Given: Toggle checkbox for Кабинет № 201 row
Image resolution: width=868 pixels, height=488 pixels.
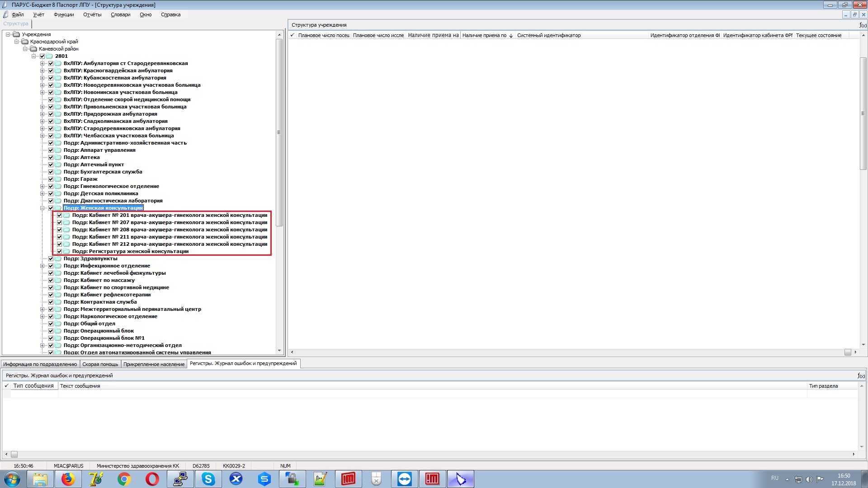Looking at the screenshot, I should point(60,215).
